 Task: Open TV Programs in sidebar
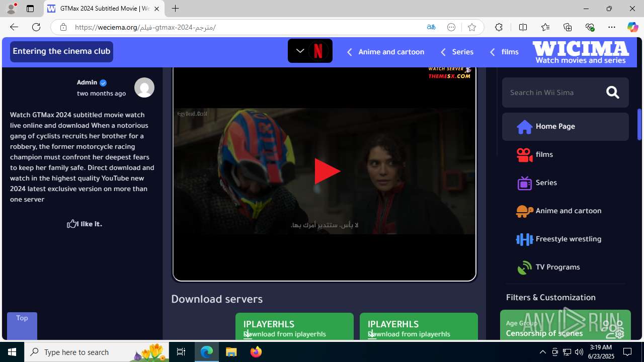click(x=565, y=267)
